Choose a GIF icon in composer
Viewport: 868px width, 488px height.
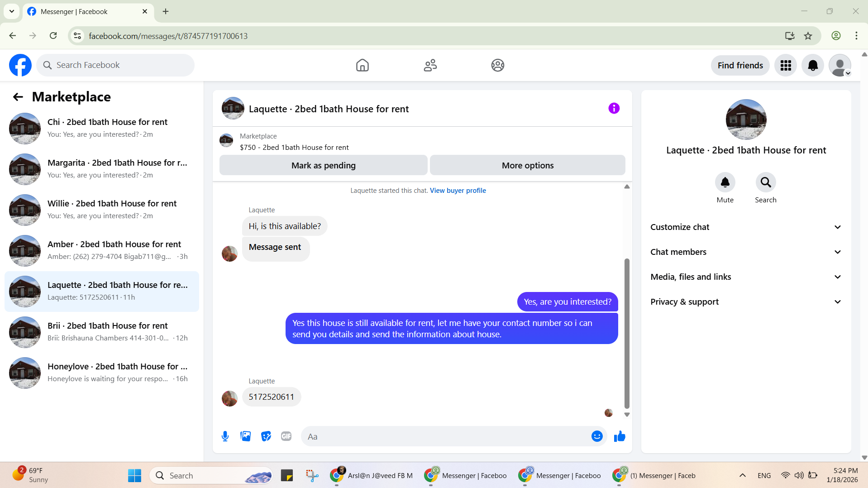click(286, 436)
